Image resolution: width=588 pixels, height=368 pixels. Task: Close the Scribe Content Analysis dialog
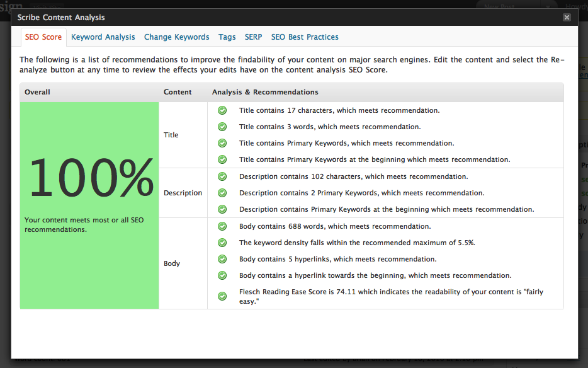click(567, 17)
